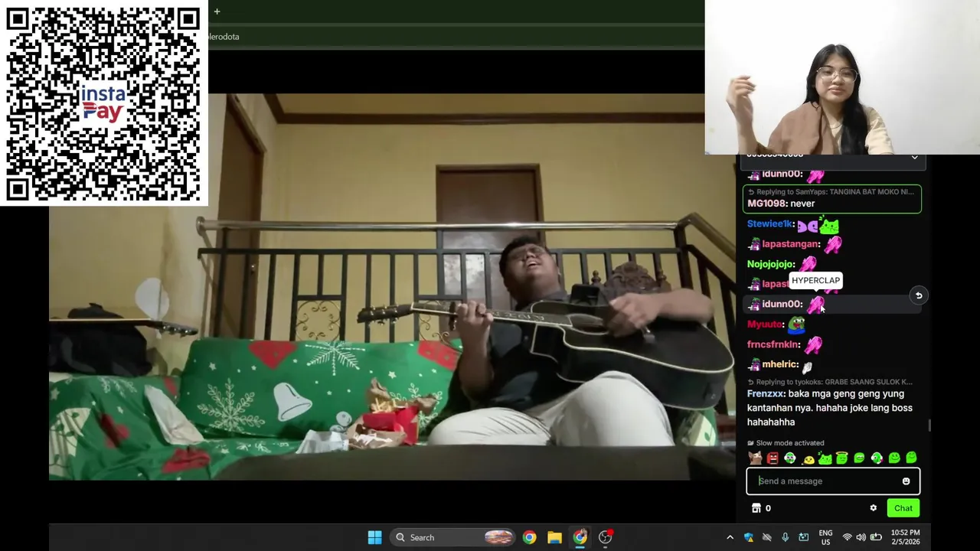Image resolution: width=980 pixels, height=551 pixels.
Task: Click the reply context 'Replying to SamYaps'
Action: coord(831,192)
